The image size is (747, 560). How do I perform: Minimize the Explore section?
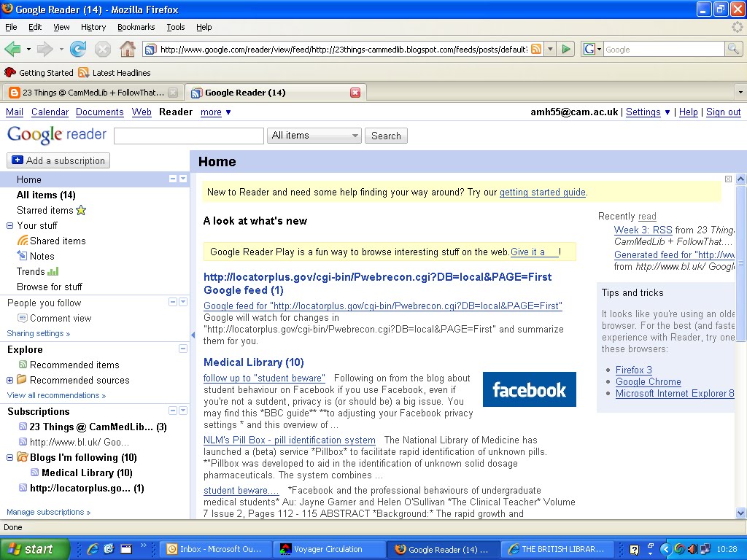pyautogui.click(x=183, y=349)
